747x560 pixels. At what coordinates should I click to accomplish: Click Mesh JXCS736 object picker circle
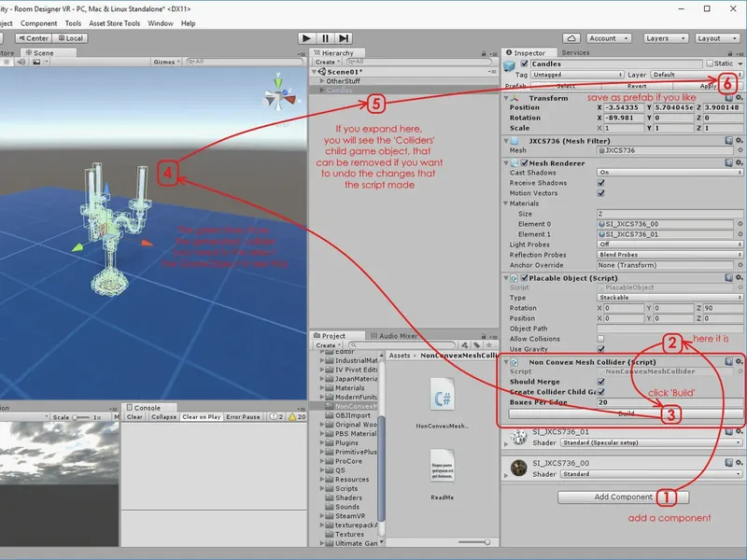pyautogui.click(x=740, y=150)
